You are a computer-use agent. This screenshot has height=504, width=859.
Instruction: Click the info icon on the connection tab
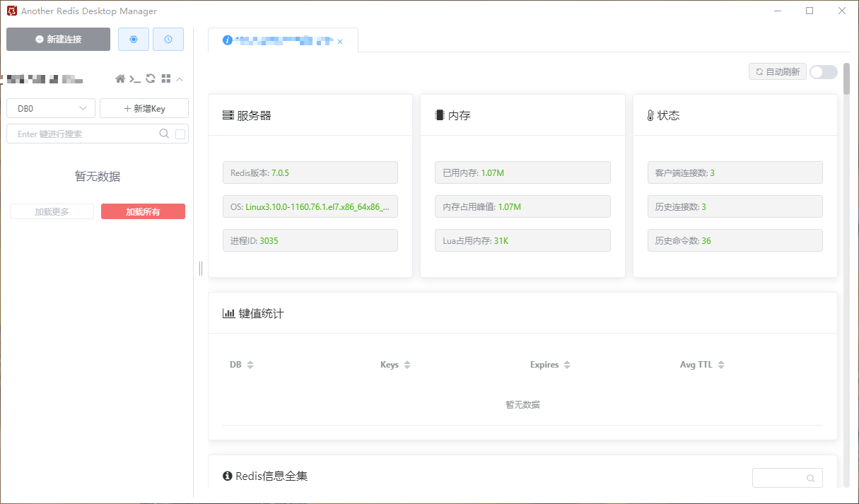point(226,40)
